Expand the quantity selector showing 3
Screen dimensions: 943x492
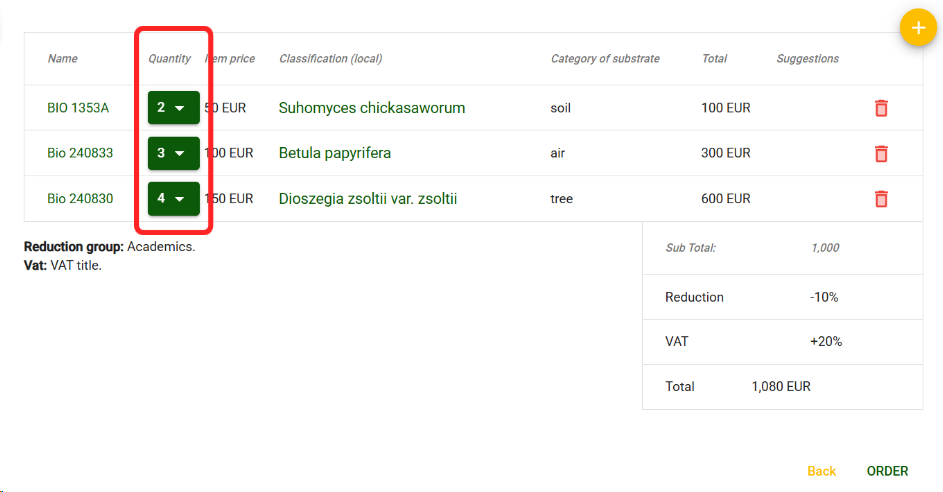[173, 154]
